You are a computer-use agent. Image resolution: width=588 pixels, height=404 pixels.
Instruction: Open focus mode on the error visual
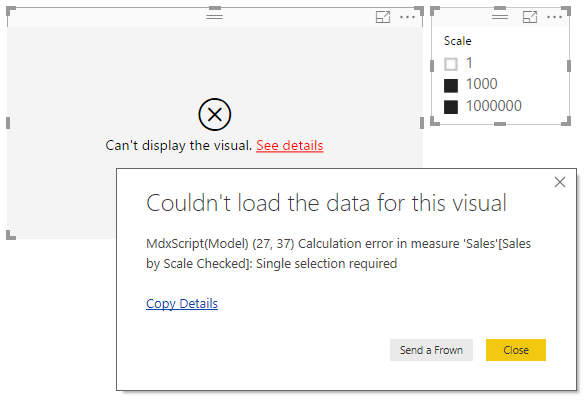(383, 17)
